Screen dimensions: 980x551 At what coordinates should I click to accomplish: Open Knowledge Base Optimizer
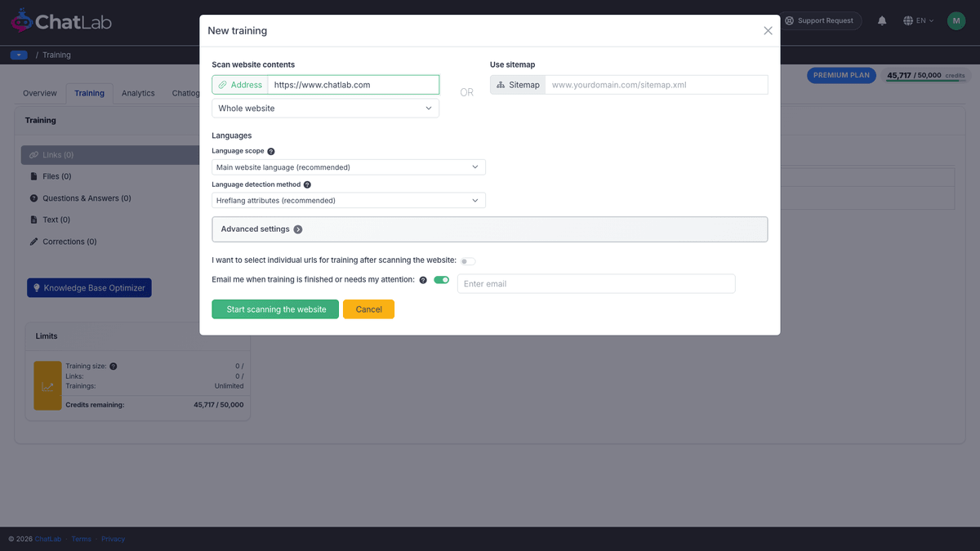point(89,288)
